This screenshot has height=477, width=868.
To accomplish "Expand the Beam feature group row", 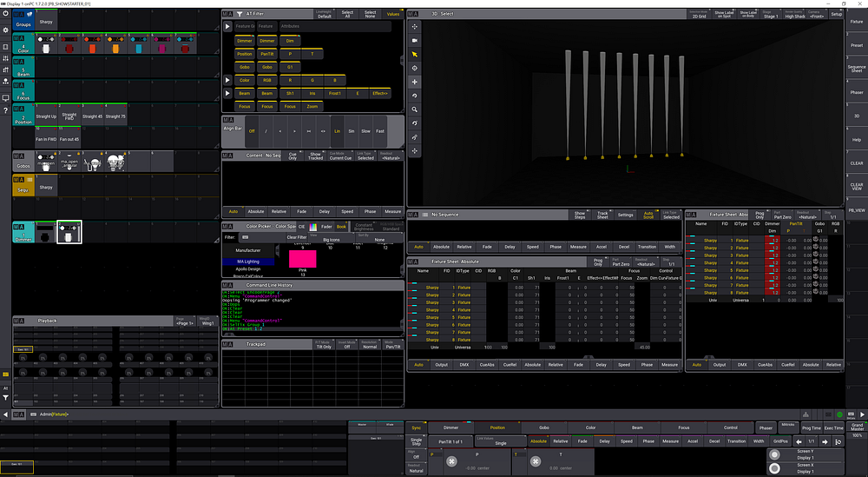I will (x=227, y=93).
